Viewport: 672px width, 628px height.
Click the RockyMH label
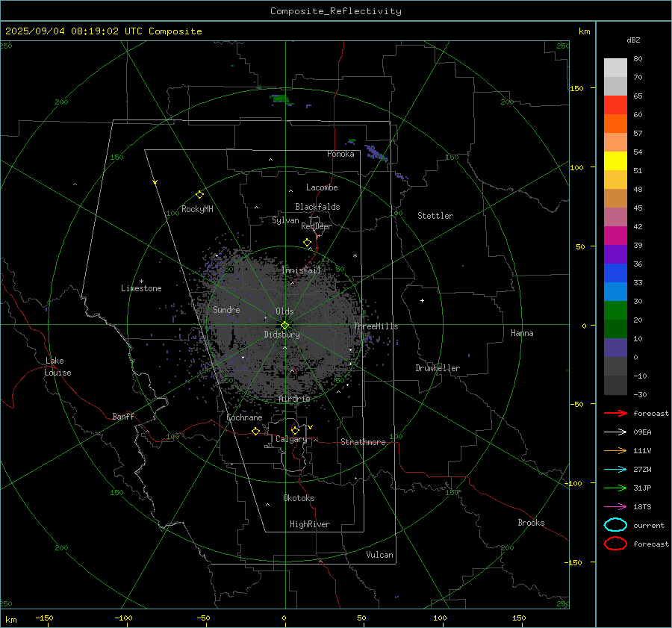[x=197, y=209]
